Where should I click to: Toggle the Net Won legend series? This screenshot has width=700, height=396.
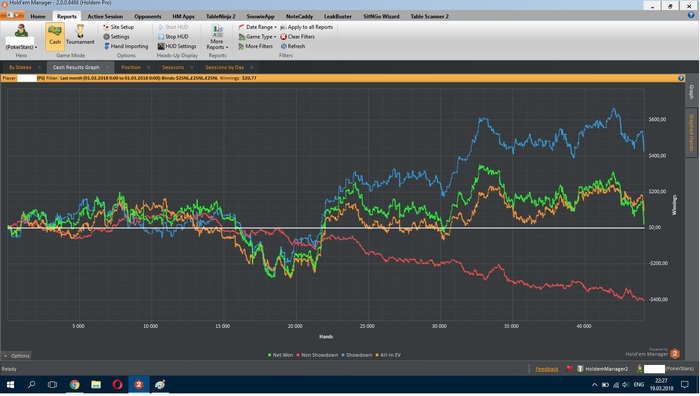pyautogui.click(x=280, y=355)
